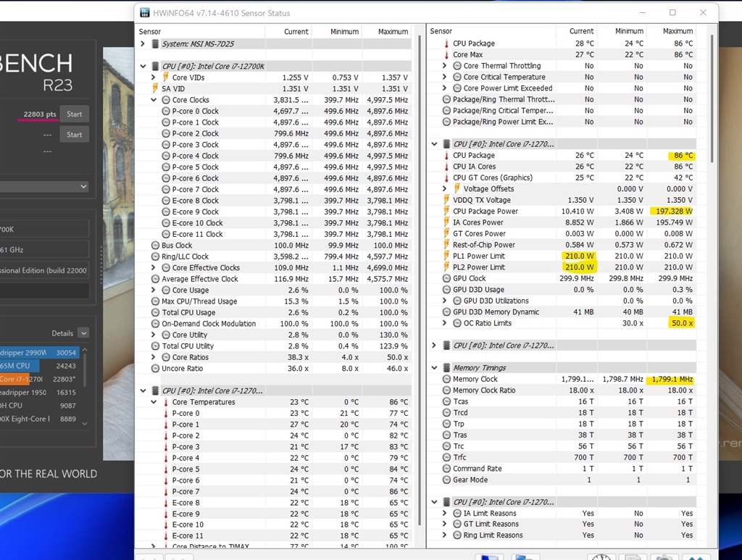Screen dimensions: 742x560
Task: Select the Core i7-1270 ranking entry
Action: pyautogui.click(x=39, y=379)
